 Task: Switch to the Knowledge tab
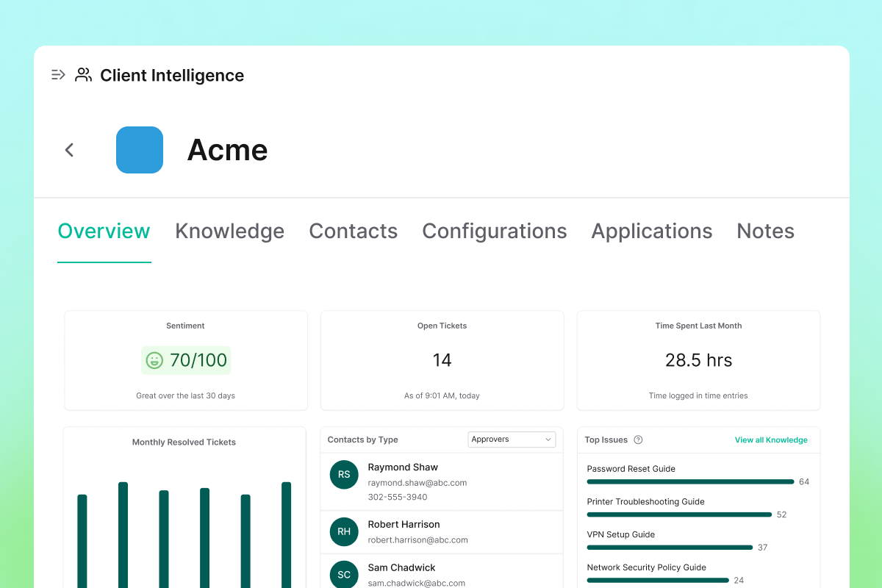[229, 231]
